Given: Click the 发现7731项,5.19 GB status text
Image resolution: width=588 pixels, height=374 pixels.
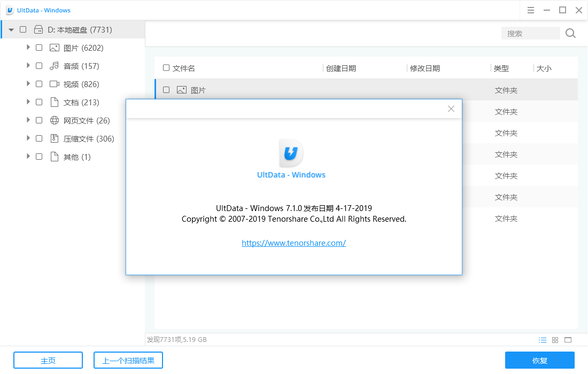Looking at the screenshot, I should [x=176, y=339].
